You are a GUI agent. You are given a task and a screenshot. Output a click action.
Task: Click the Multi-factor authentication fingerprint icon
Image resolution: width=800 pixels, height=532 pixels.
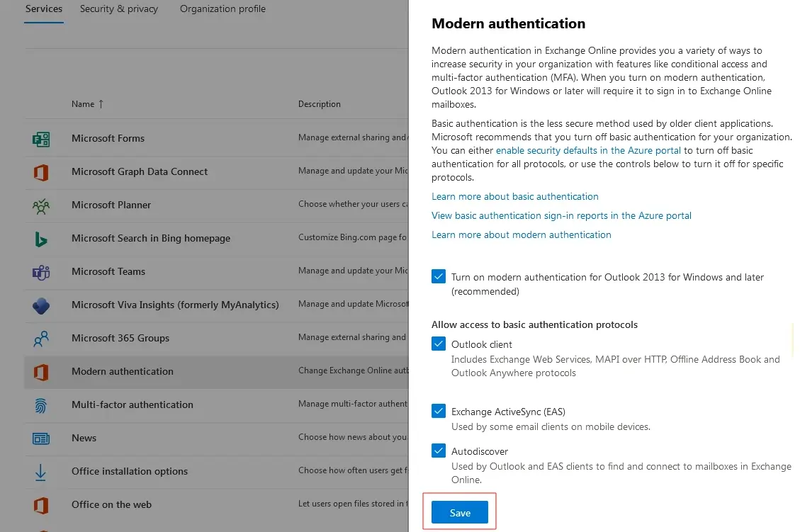tap(41, 405)
